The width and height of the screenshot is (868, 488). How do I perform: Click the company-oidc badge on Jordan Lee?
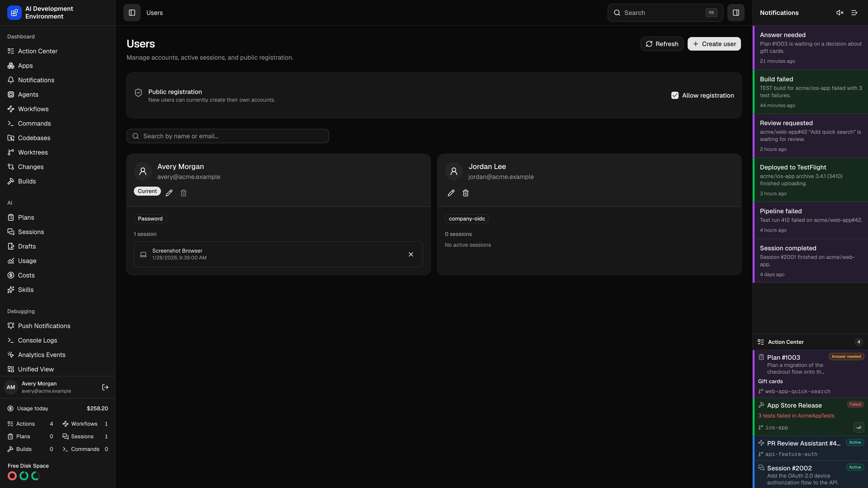pyautogui.click(x=467, y=219)
